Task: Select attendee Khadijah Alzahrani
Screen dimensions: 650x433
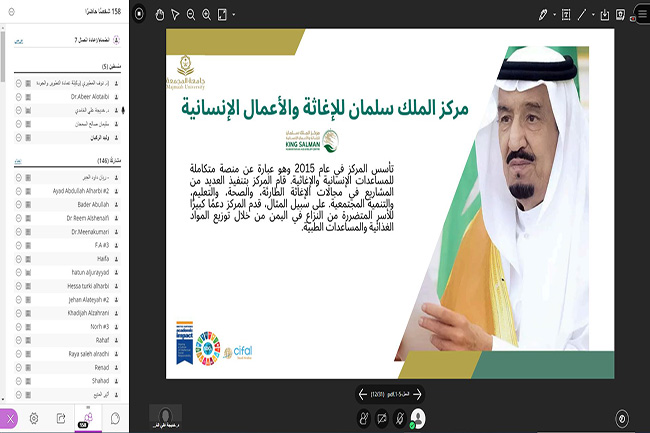Action: (x=67, y=313)
